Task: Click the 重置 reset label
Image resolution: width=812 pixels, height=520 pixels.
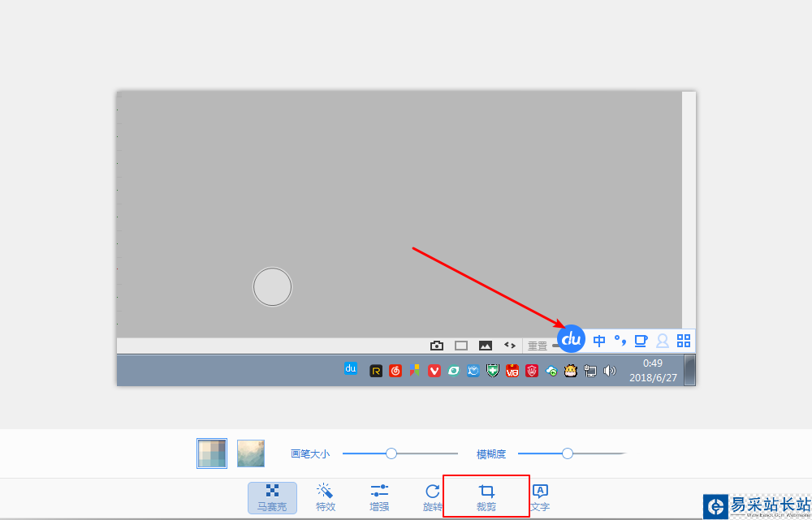Action: click(x=538, y=346)
